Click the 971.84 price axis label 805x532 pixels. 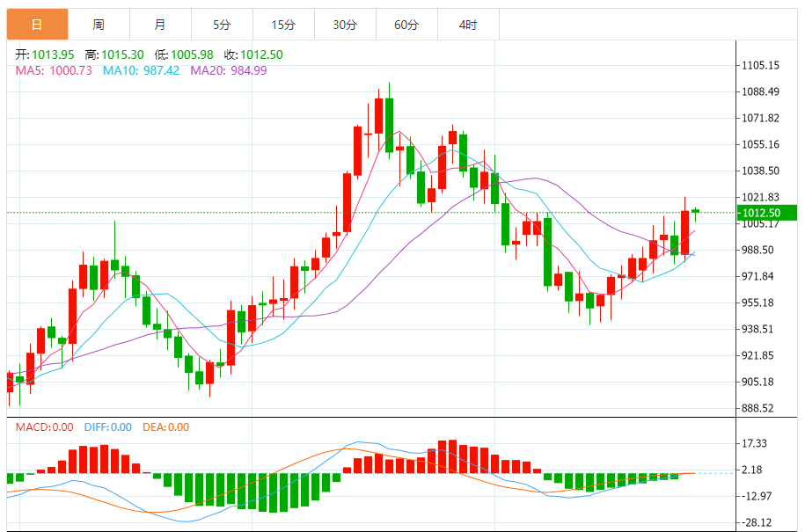(757, 276)
